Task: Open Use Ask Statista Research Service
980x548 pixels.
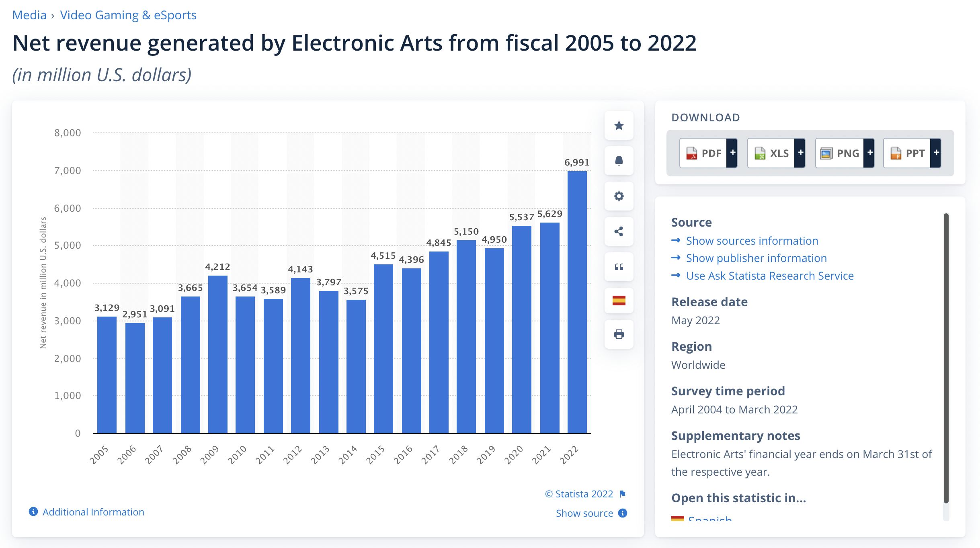Action: pyautogui.click(x=769, y=276)
